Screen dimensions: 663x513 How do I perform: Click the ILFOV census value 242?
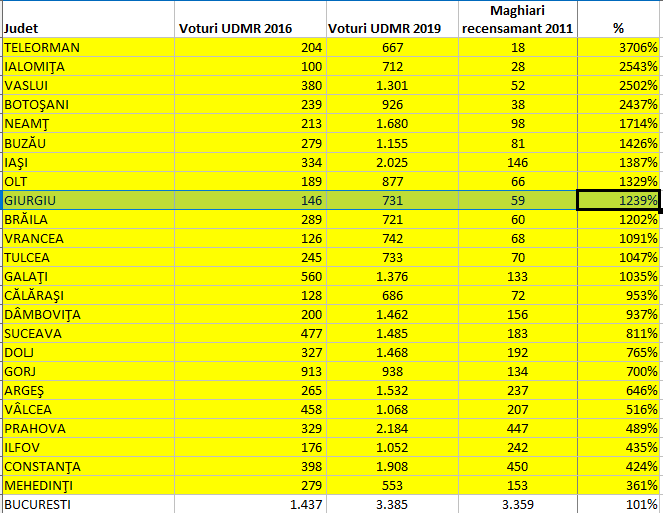518,447
